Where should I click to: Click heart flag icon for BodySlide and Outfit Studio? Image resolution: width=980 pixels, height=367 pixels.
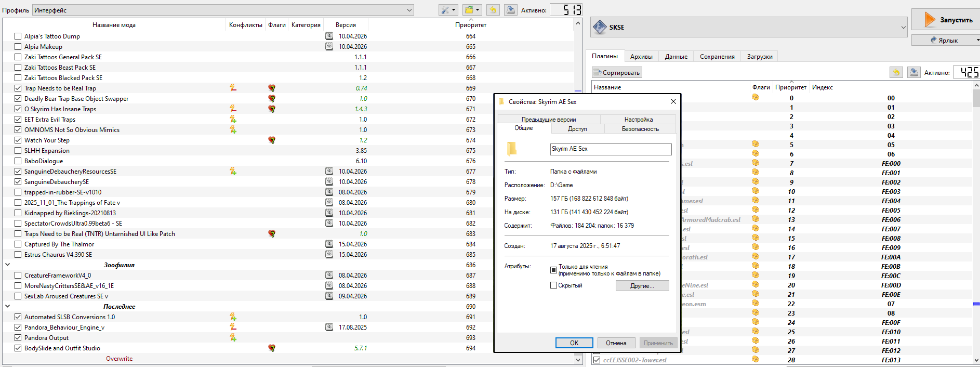pyautogui.click(x=272, y=348)
